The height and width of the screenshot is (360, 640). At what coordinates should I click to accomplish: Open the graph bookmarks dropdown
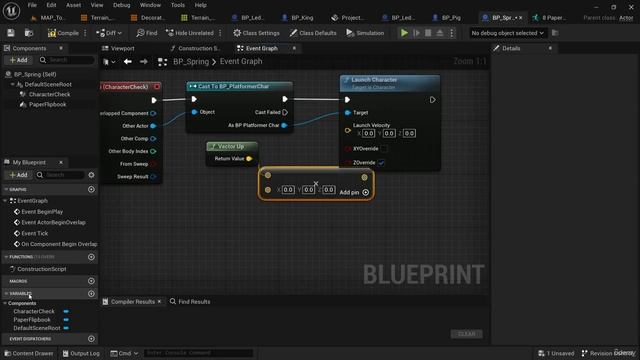click(109, 62)
